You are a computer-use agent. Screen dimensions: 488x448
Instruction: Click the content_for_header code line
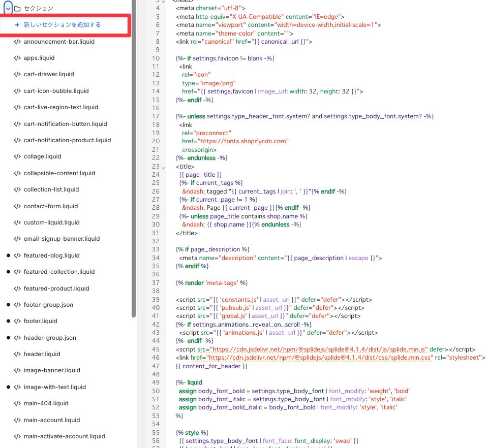click(211, 366)
